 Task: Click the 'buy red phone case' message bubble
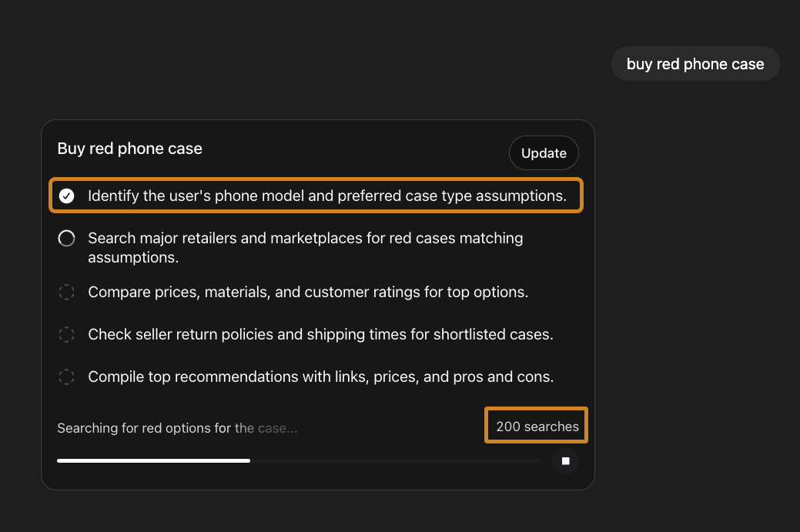pyautogui.click(x=695, y=64)
